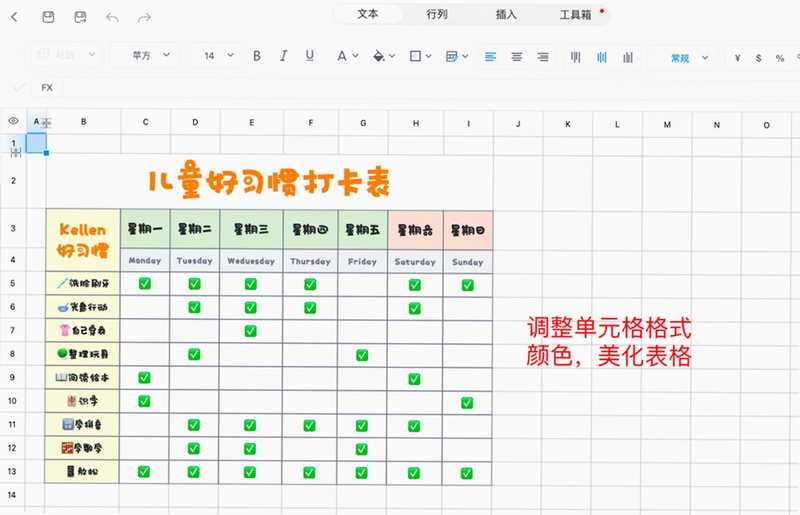Click the FX function button
This screenshot has width=800, height=515.
(x=47, y=87)
